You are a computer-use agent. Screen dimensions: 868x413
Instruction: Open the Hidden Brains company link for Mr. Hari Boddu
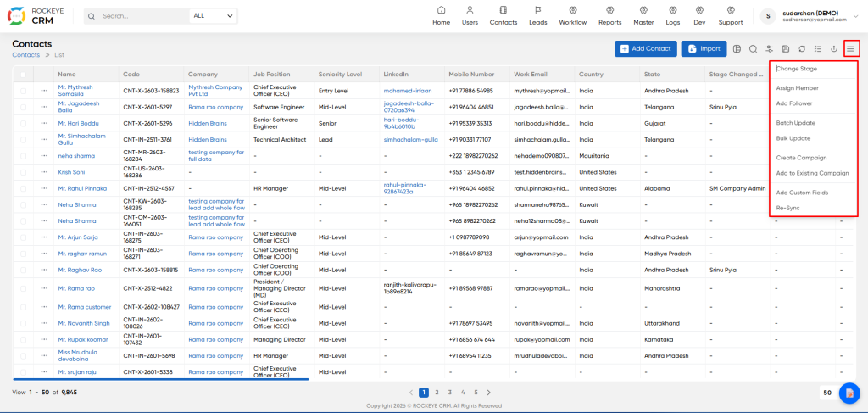coord(208,124)
